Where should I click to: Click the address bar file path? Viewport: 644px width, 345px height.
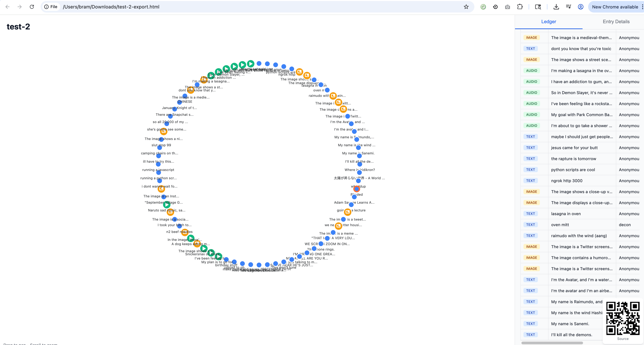click(x=111, y=7)
